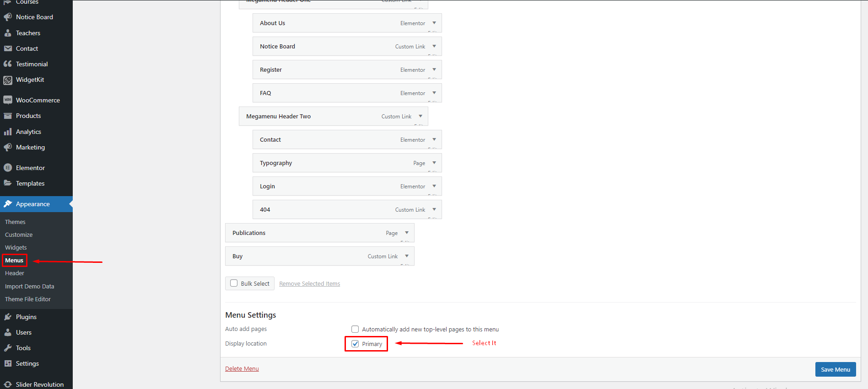The height and width of the screenshot is (389, 868).
Task: Enable the Bulk Select checkbox
Action: point(234,283)
